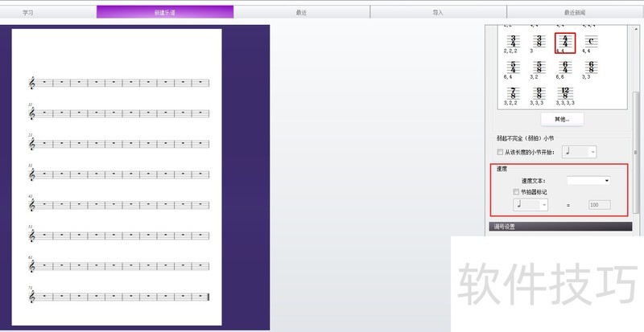The width and height of the screenshot is (644, 332).
Task: Open the 速度文本 dropdown
Action: [x=588, y=181]
